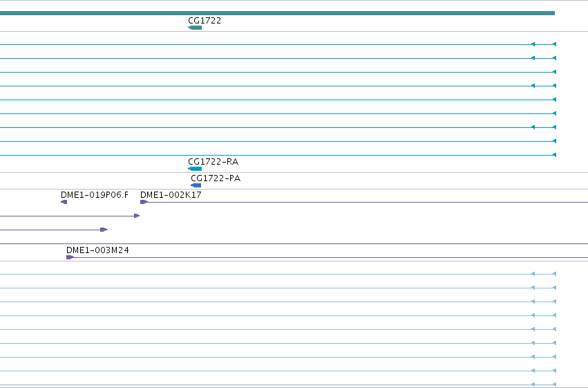This screenshot has height=388, width=588.
Task: Select the teal CG1722 gene arrow glyph
Action: tap(195, 28)
